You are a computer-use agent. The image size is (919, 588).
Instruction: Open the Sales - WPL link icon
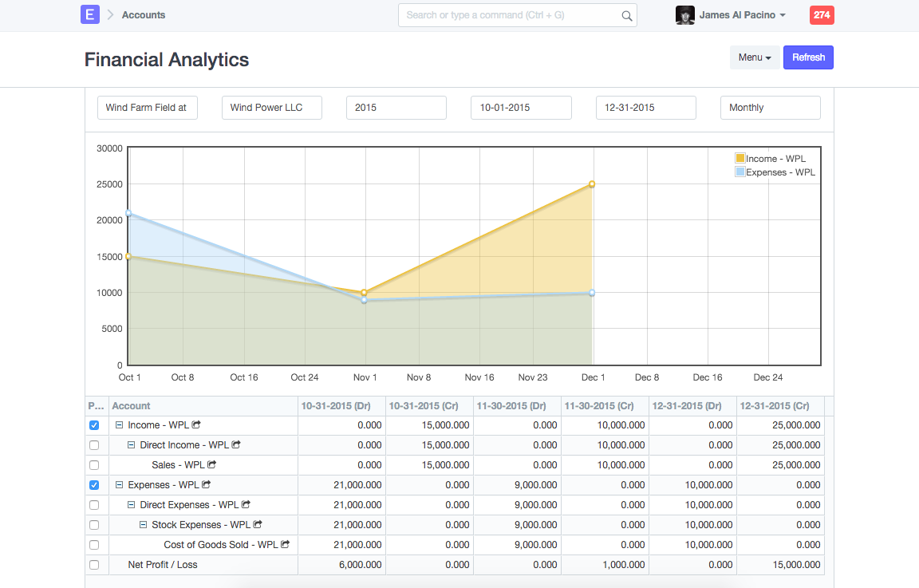point(212,464)
